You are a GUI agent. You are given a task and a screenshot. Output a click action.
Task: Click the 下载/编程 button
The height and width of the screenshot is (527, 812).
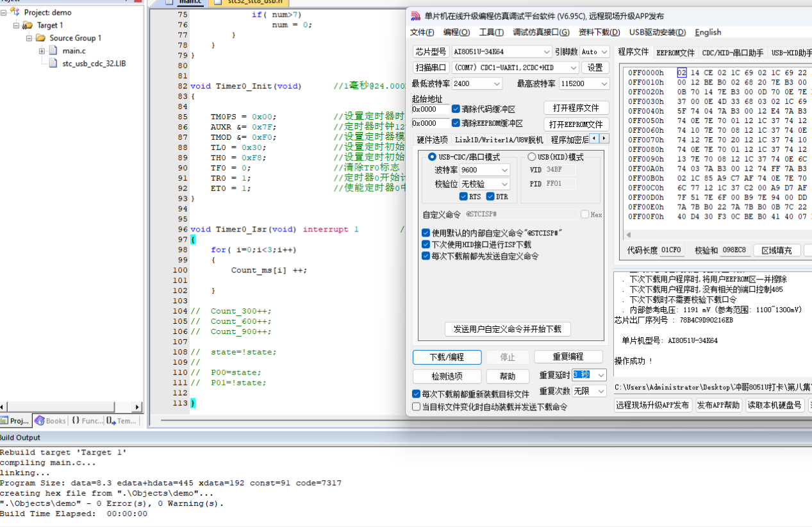tap(447, 357)
